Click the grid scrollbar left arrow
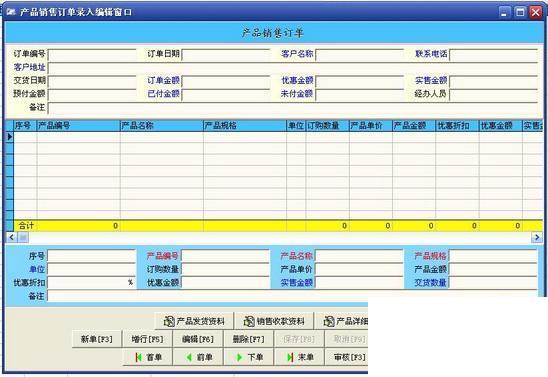The height and width of the screenshot is (377, 548). (x=12, y=238)
